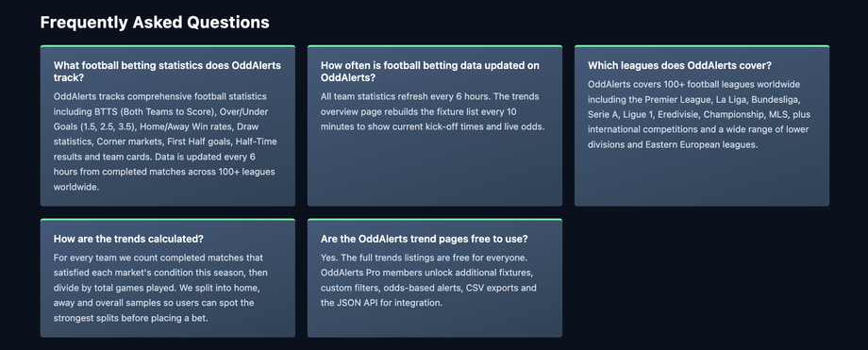Click the 'strongest splits before placing a bet' line
Screen dimensions: 868x350
point(130,318)
